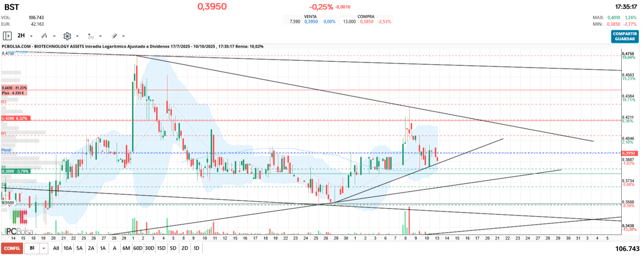
Task: Select the 6M range tab
Action: click(126, 248)
